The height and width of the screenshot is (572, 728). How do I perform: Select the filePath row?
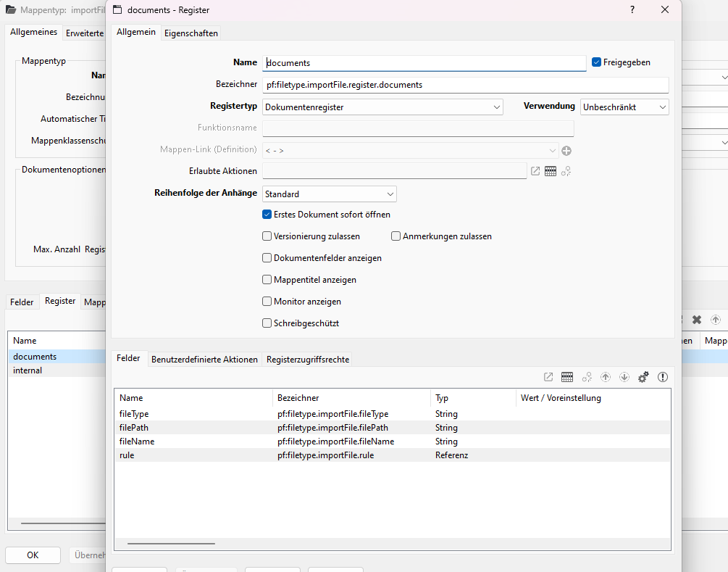(392, 428)
